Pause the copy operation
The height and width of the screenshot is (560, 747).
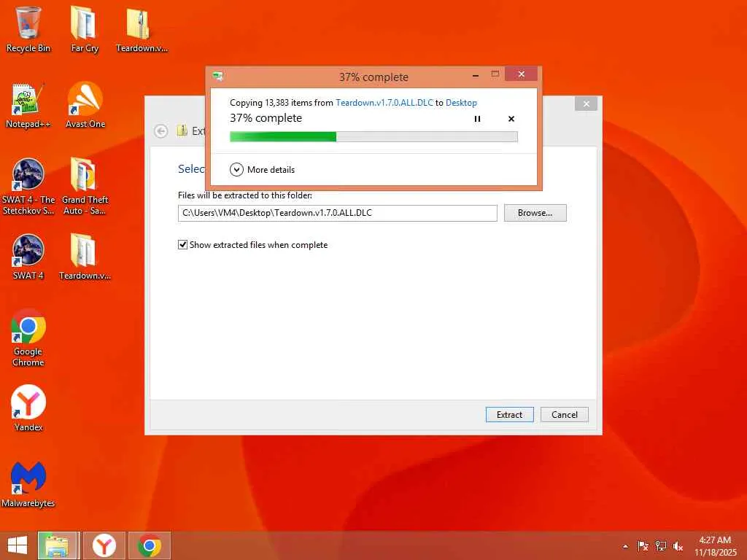pos(477,119)
